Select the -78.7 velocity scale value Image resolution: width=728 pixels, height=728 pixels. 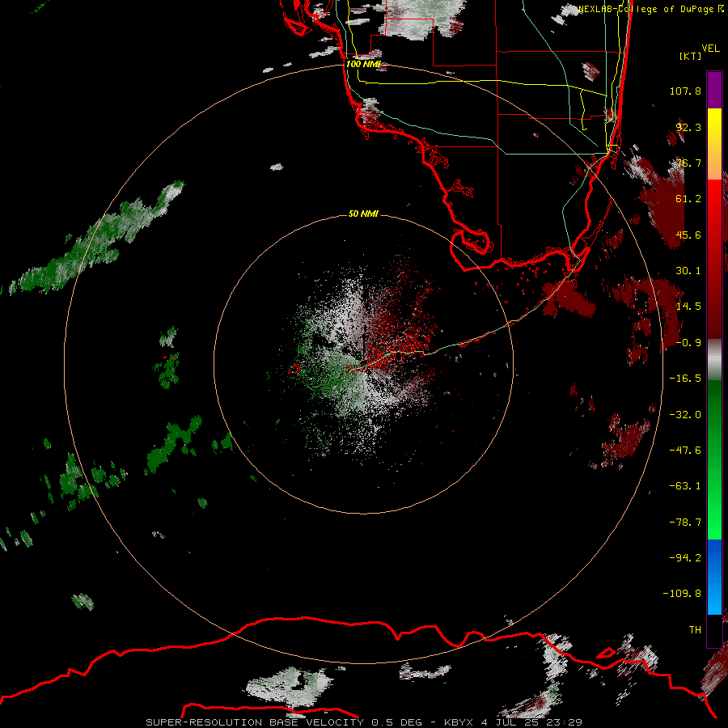[x=685, y=523]
